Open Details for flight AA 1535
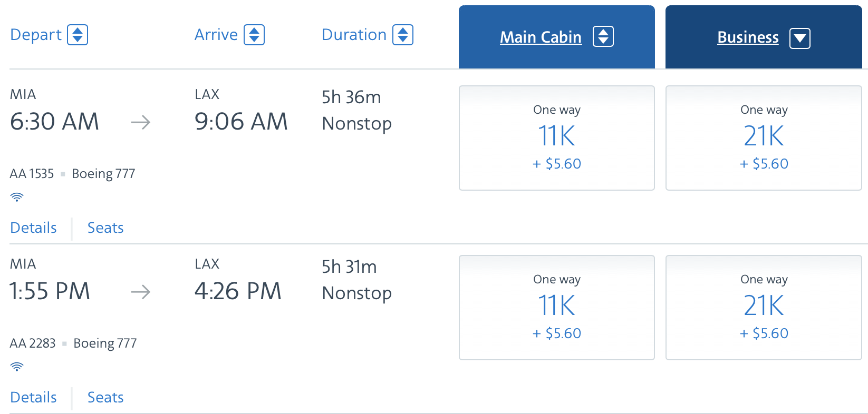Viewport: 868px width, 414px height. click(x=33, y=228)
